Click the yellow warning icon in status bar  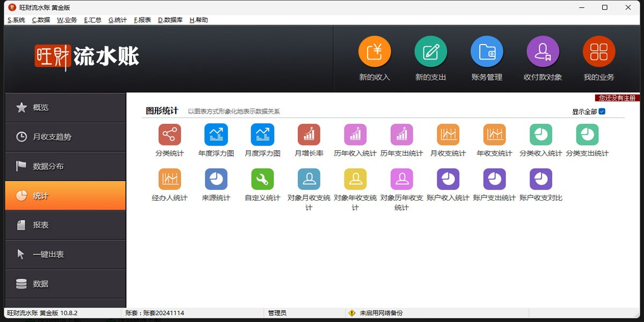point(352,313)
